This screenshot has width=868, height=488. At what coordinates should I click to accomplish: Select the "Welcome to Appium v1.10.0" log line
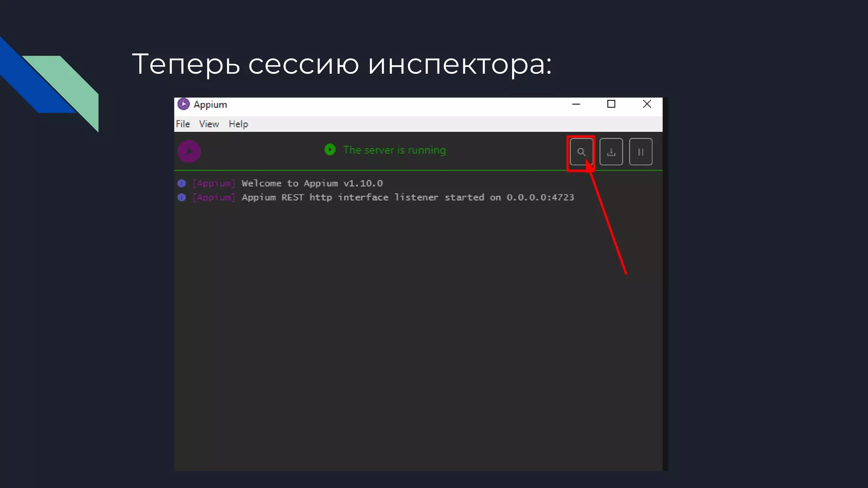coord(312,183)
